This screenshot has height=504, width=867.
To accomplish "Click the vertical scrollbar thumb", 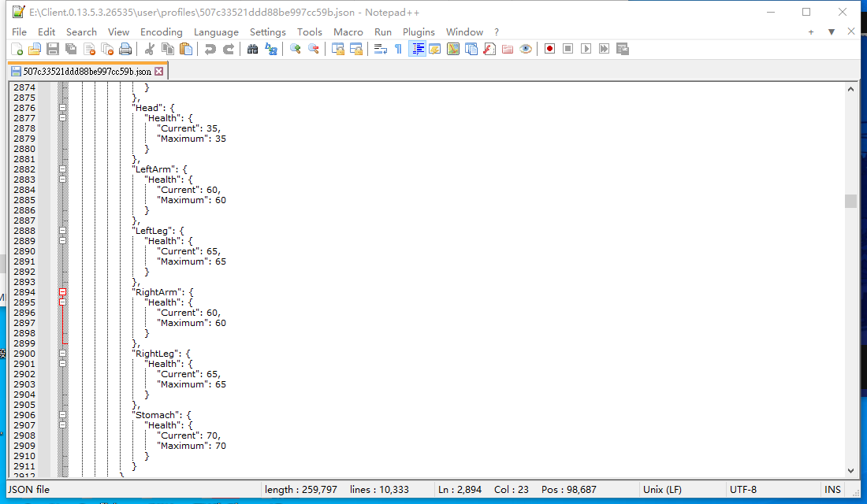I will point(850,201).
